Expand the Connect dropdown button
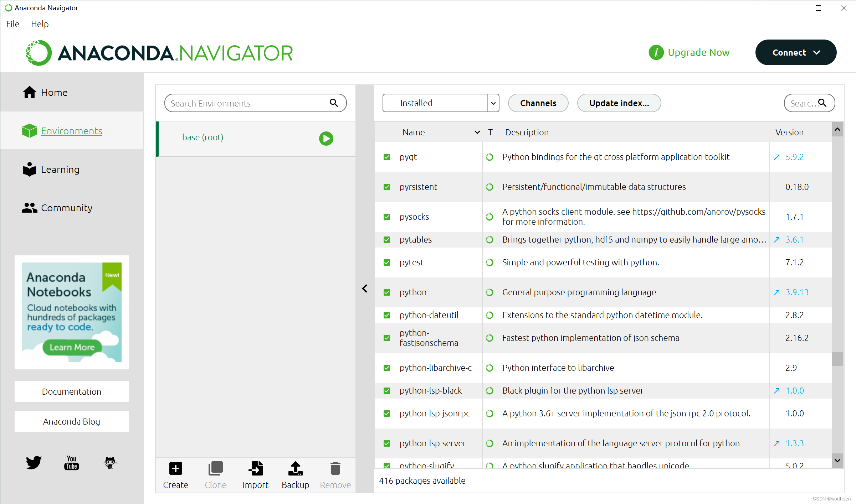This screenshot has height=504, width=856. point(796,53)
